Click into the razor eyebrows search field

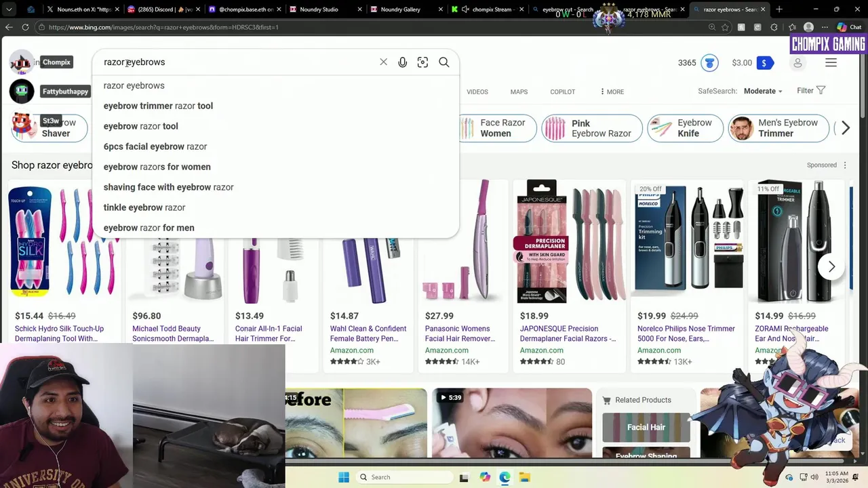point(237,62)
